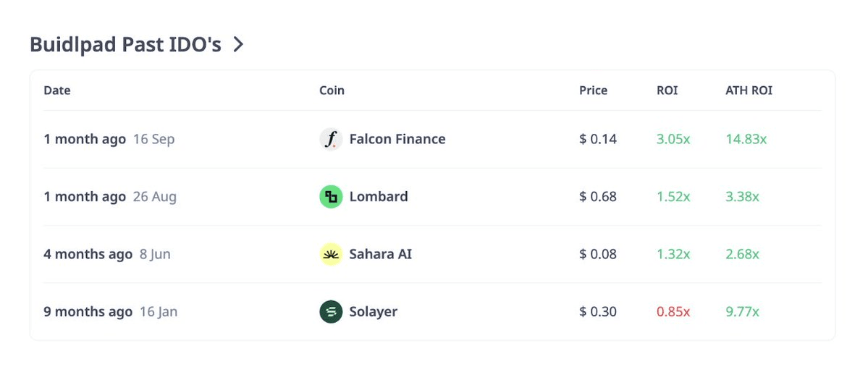
Task: Open the Sahara AI coin link
Action: pyautogui.click(x=380, y=254)
